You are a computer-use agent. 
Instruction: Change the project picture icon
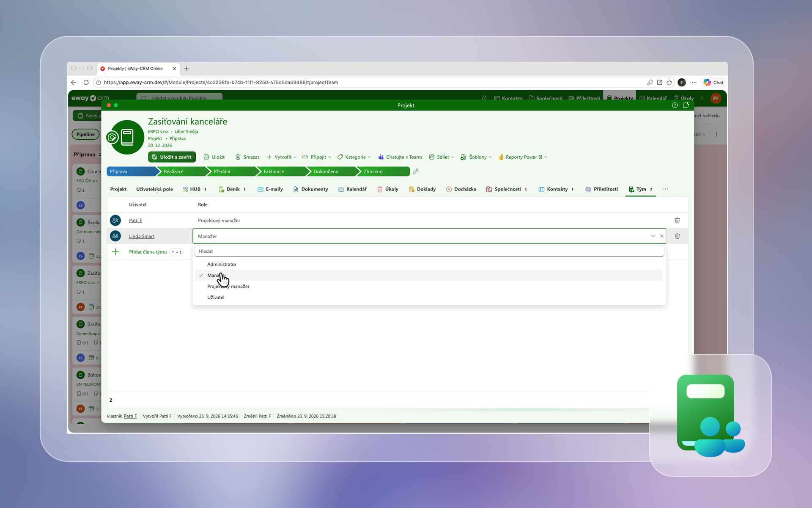[112, 137]
